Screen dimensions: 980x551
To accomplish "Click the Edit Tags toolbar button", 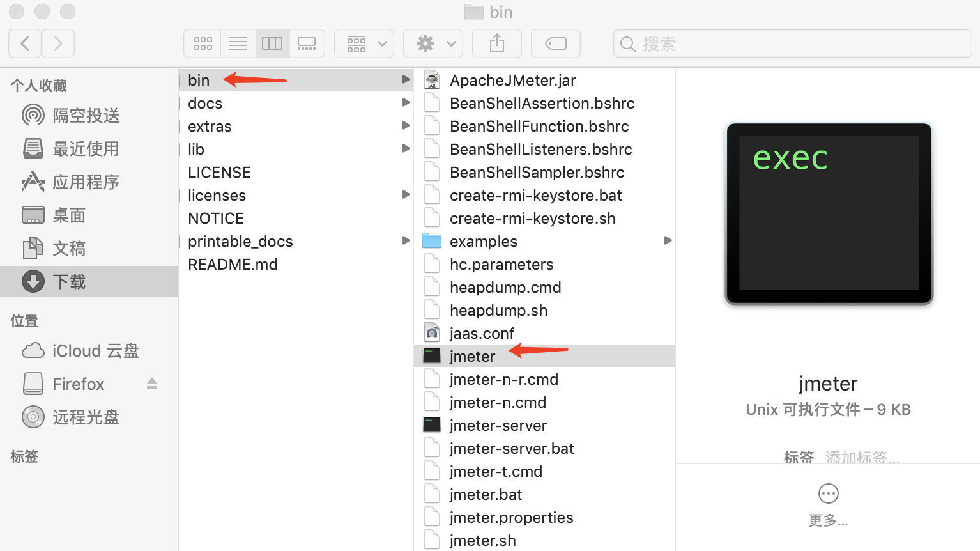I will (556, 43).
